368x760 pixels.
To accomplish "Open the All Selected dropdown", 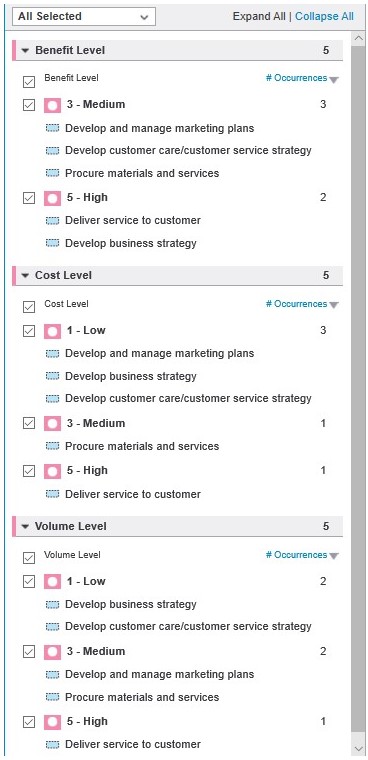I will pos(83,16).
